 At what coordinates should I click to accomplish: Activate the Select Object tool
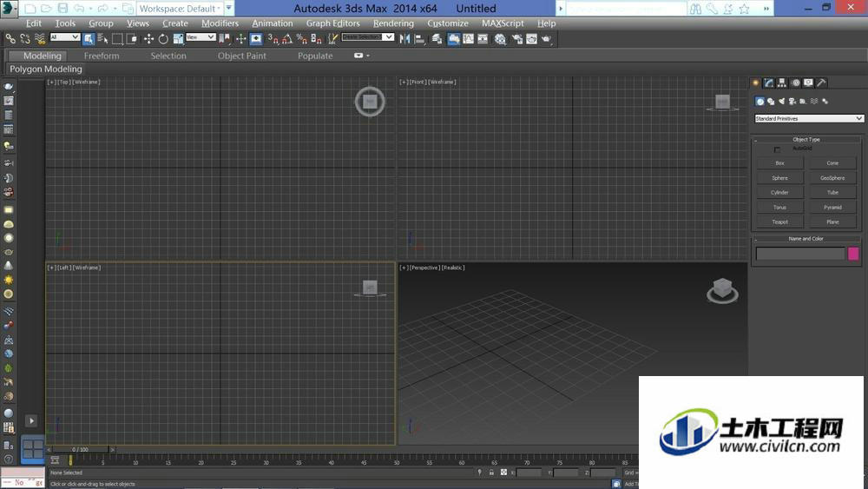click(89, 39)
